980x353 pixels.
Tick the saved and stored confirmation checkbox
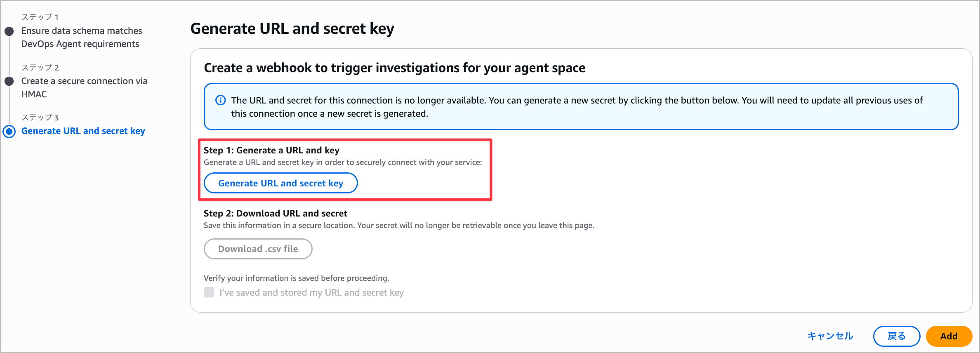tap(209, 292)
